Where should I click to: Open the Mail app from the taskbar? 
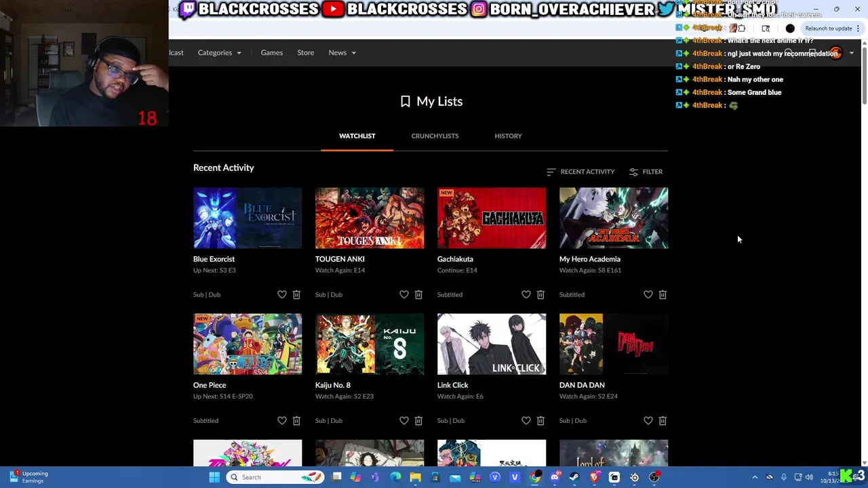click(x=455, y=477)
